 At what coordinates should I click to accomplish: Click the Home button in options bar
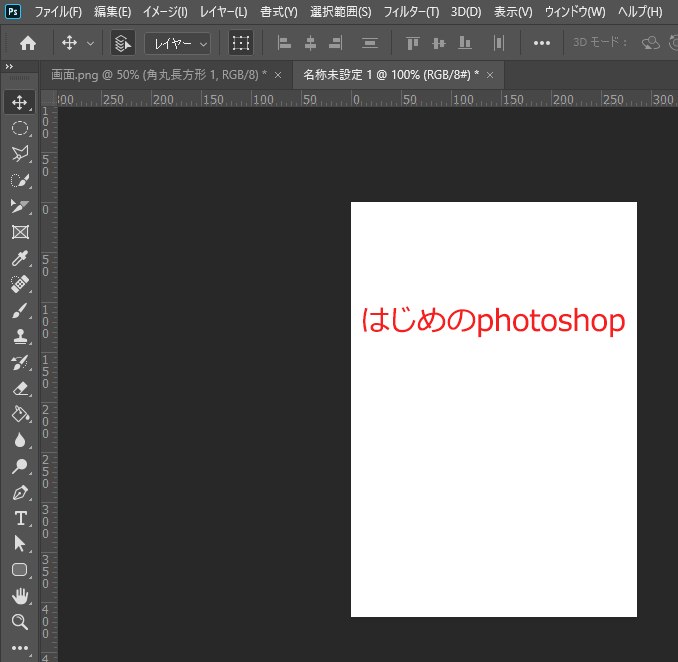pos(28,43)
